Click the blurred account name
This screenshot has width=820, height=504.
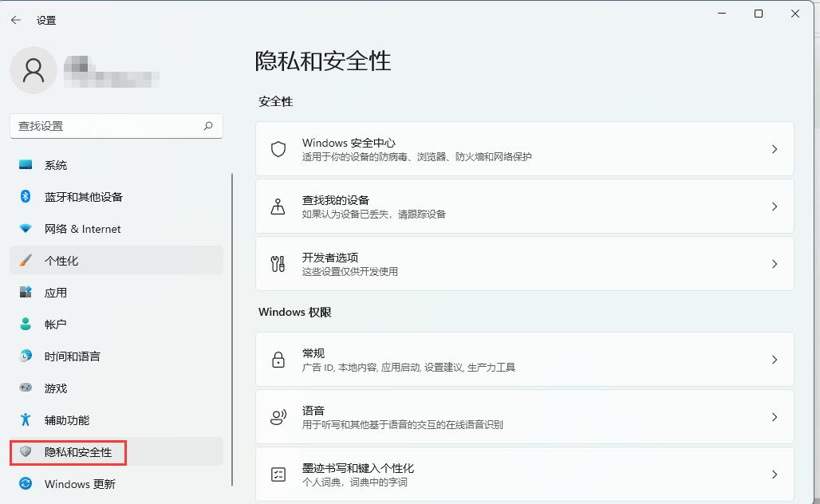coord(112,71)
